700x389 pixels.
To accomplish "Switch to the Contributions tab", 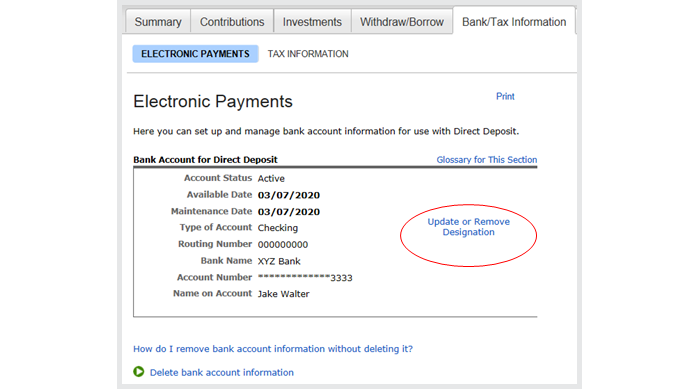I will [x=232, y=22].
